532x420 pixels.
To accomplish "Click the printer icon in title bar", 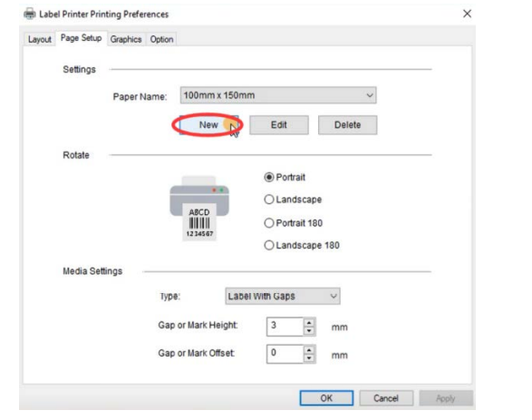I will (x=30, y=14).
